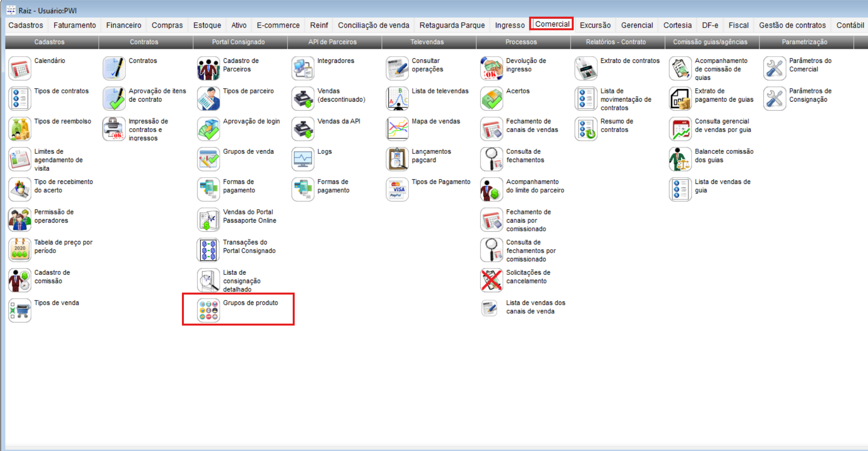Switch to the Excursão tab

point(595,25)
